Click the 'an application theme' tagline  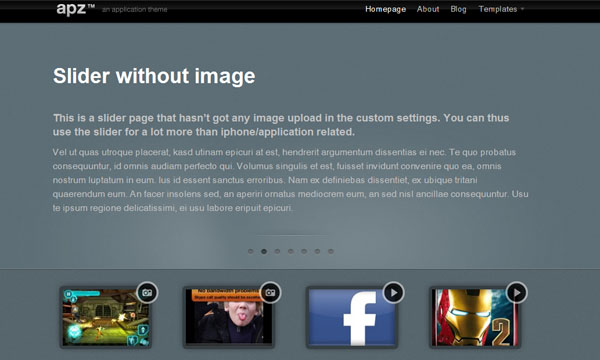[135, 10]
